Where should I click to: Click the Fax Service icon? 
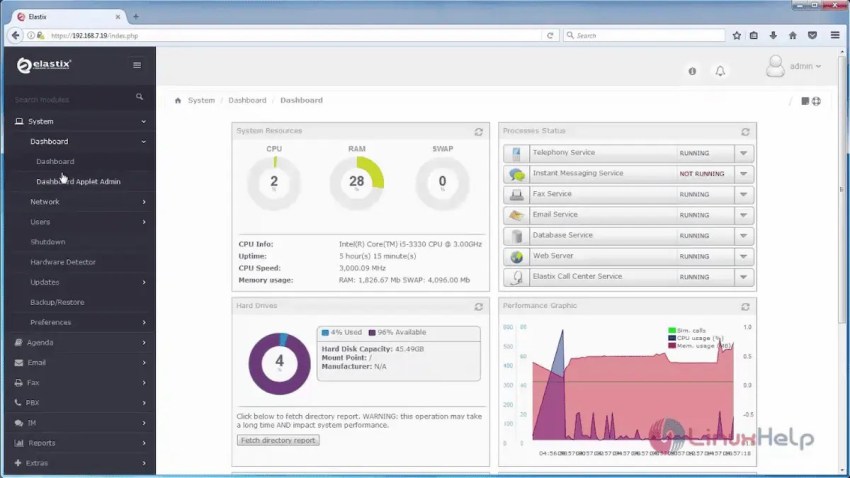[x=516, y=195]
